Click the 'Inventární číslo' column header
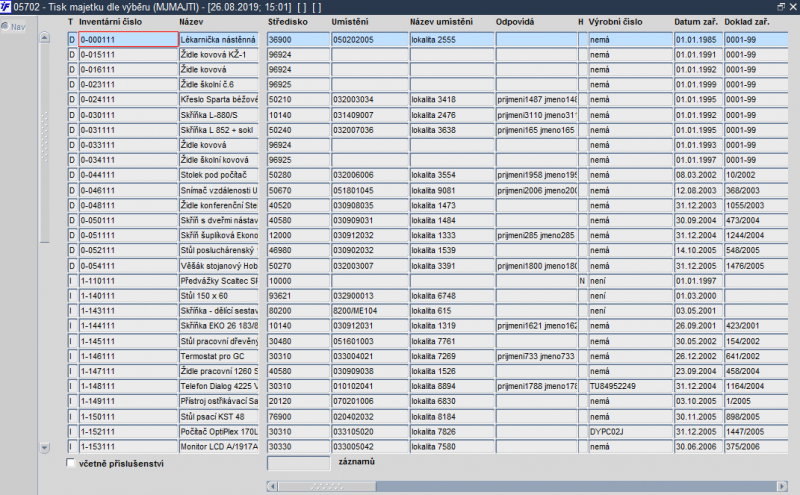 tap(110, 22)
